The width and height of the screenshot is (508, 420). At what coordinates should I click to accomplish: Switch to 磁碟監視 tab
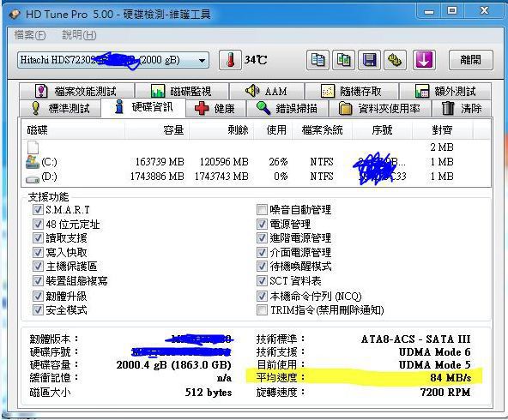pos(182,91)
